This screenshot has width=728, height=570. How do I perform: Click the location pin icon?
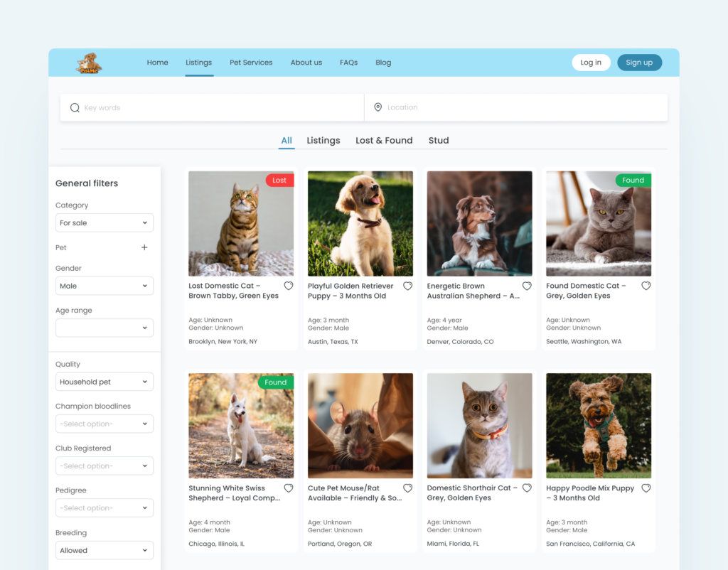(x=378, y=107)
